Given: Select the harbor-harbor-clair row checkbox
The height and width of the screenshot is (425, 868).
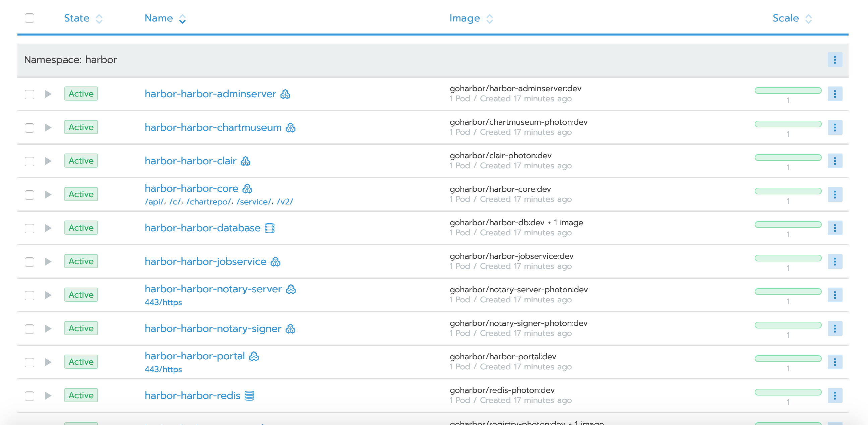Looking at the screenshot, I should point(29,162).
